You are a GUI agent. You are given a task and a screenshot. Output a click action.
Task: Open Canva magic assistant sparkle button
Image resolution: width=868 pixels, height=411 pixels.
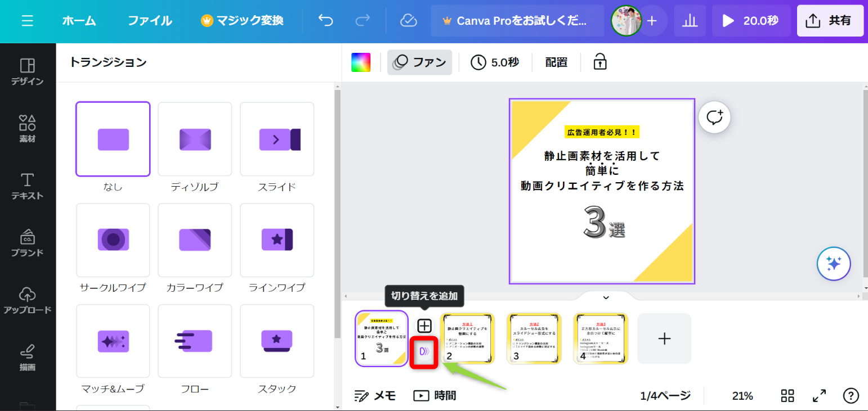pos(834,263)
